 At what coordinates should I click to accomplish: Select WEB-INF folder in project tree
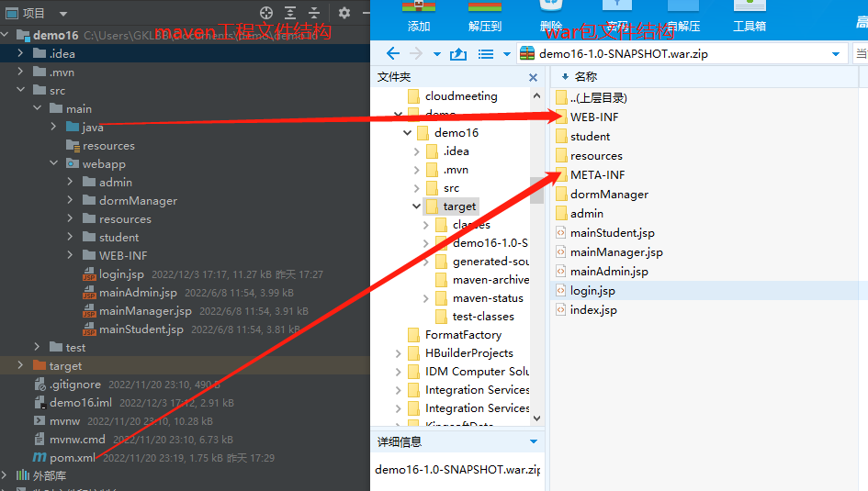(115, 255)
